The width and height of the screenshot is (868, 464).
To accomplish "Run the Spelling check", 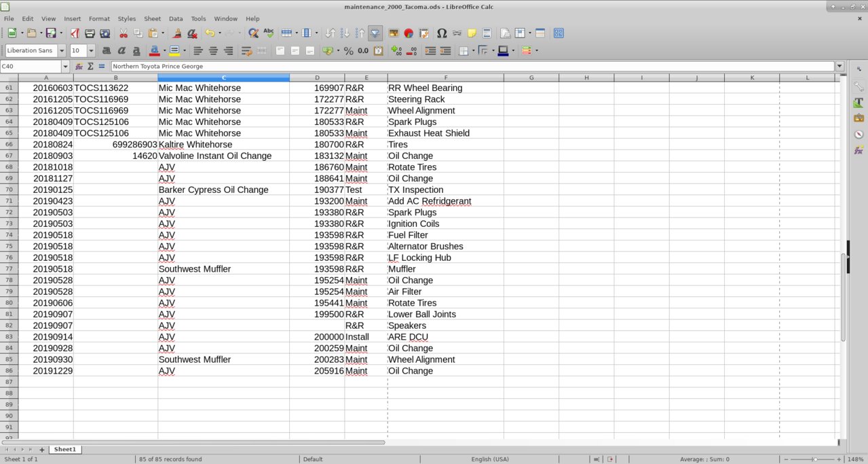I will click(269, 33).
